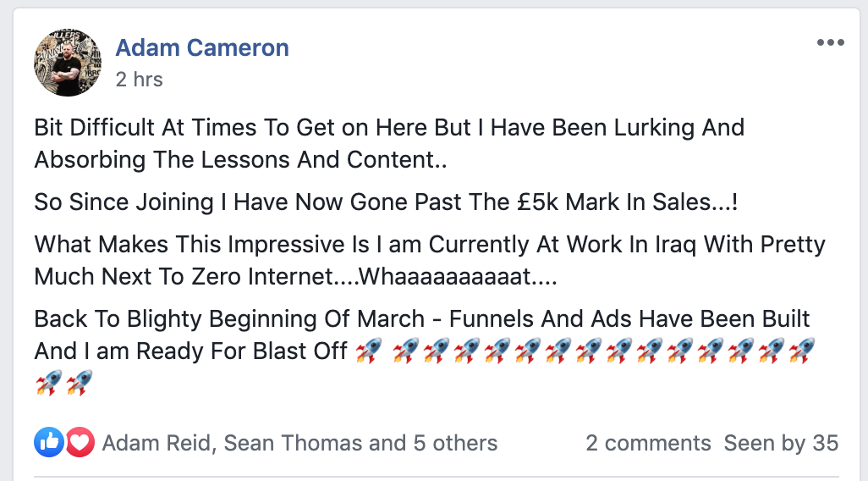Click the rocket emoji right after 'Blast Off'
Viewport: 868px width, 481px height.
368,351
